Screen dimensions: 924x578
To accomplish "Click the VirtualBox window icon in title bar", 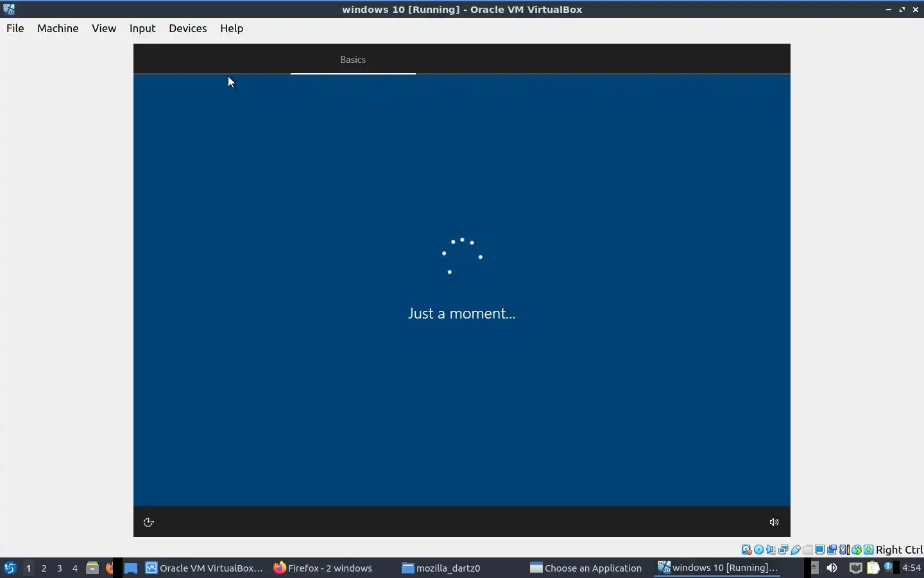I will click(x=9, y=9).
